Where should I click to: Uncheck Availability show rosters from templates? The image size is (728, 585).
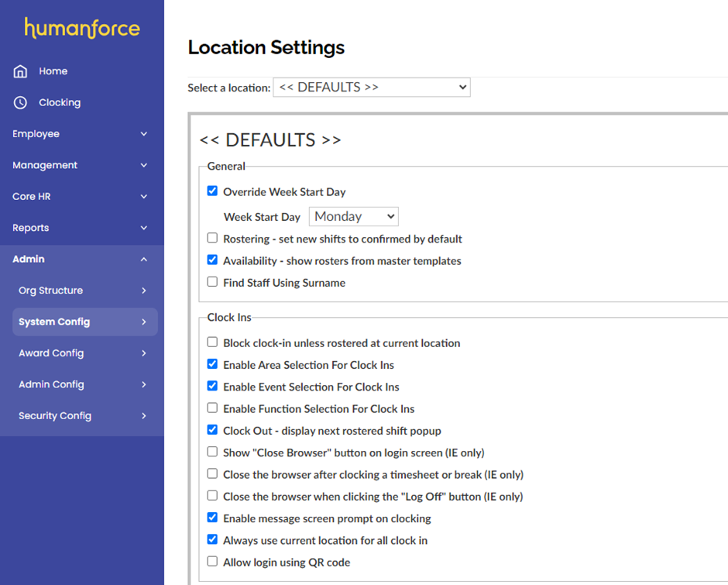pos(212,260)
